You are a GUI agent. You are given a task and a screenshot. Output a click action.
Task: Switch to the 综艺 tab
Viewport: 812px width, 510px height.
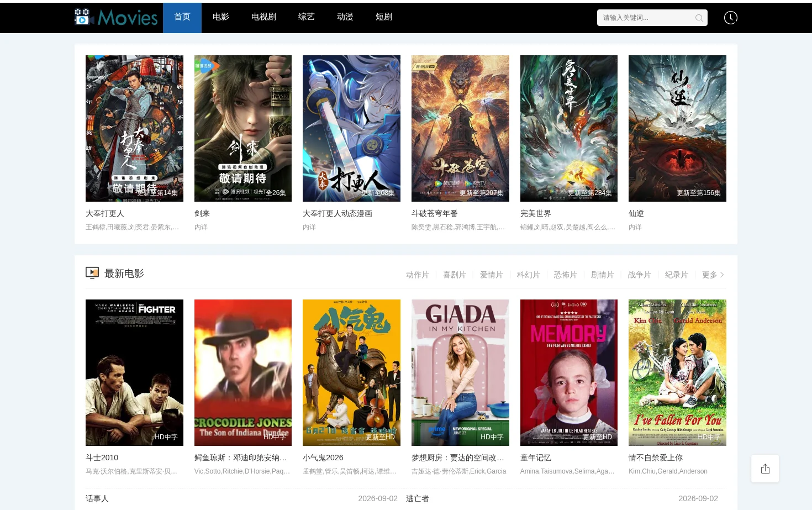tap(307, 18)
